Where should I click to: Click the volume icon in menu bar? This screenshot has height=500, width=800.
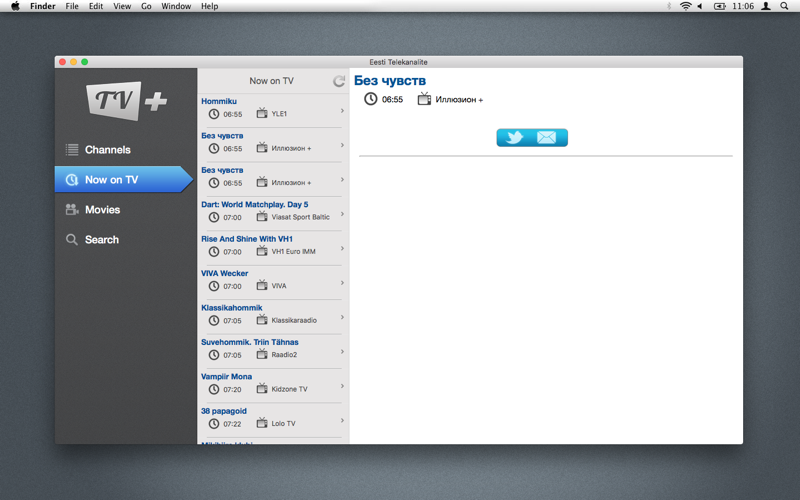click(701, 6)
